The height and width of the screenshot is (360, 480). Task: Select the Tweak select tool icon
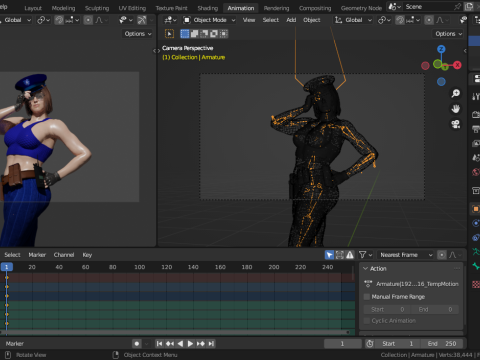pyautogui.click(x=169, y=34)
